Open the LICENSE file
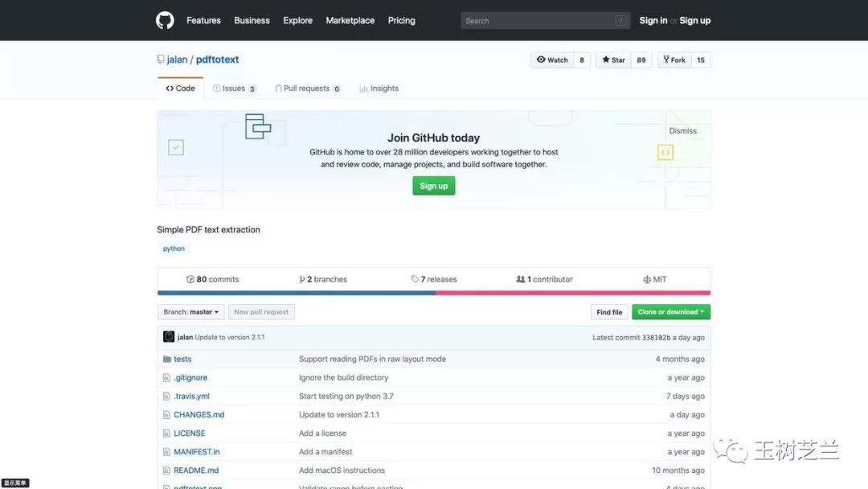Viewport: 868px width, 489px height. click(x=190, y=433)
